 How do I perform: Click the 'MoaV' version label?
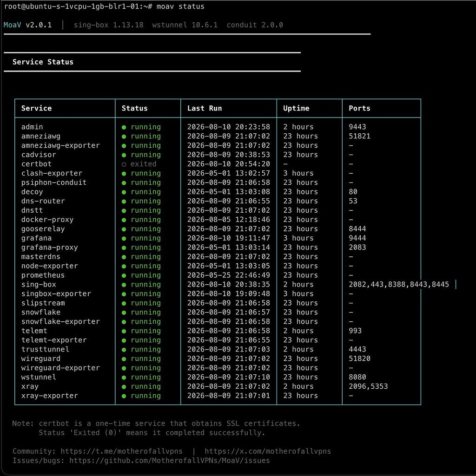pos(12,25)
